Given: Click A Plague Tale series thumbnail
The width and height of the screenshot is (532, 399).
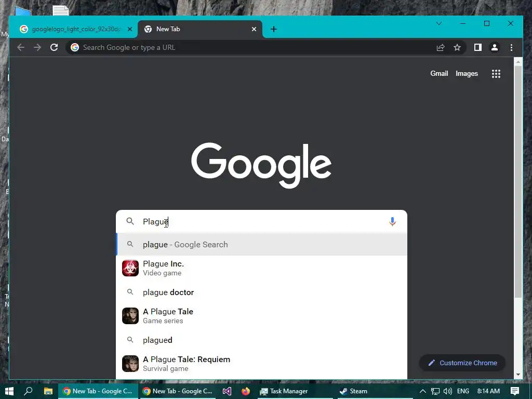Looking at the screenshot, I should 130,316.
